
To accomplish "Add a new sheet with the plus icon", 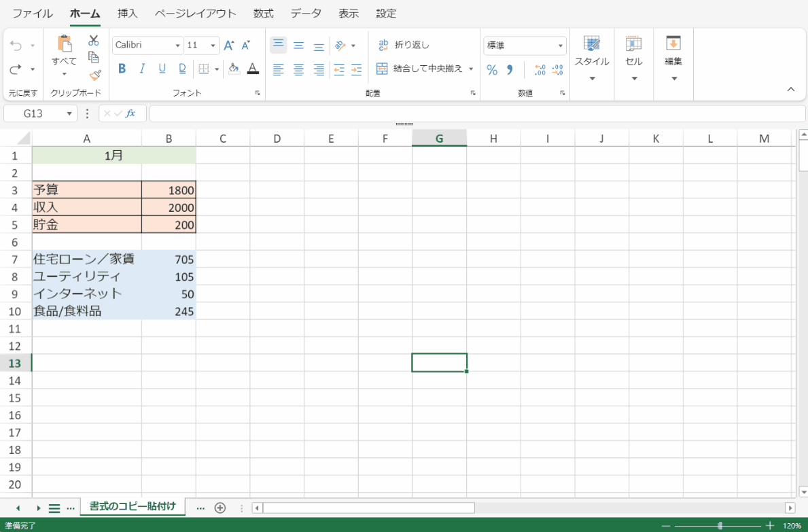I will point(219,508).
